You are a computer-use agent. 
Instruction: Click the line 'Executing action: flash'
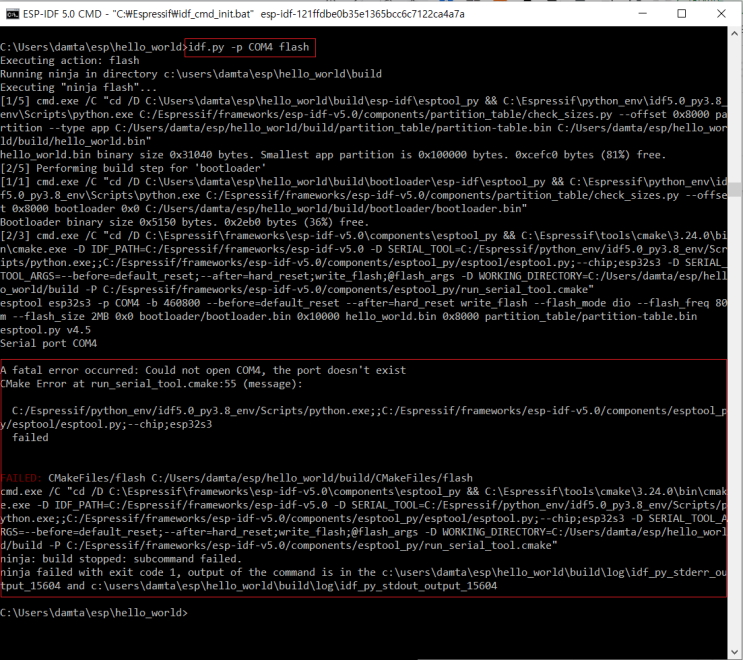[70, 61]
